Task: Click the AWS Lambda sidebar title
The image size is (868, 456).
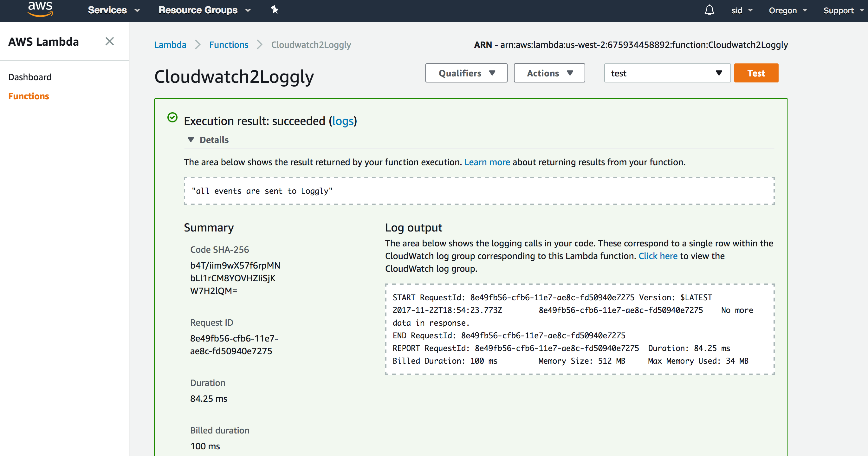Action: (43, 42)
